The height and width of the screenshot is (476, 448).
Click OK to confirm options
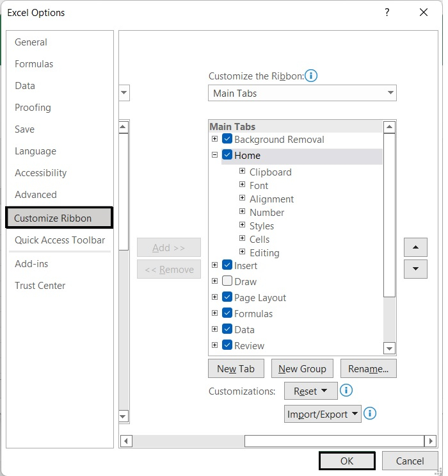click(346, 461)
